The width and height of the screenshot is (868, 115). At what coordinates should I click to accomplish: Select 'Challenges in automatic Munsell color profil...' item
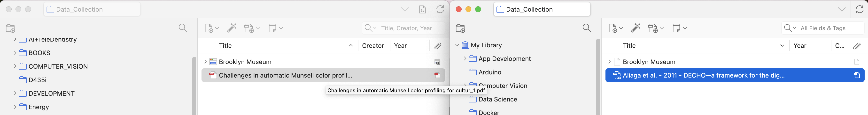coord(323,75)
